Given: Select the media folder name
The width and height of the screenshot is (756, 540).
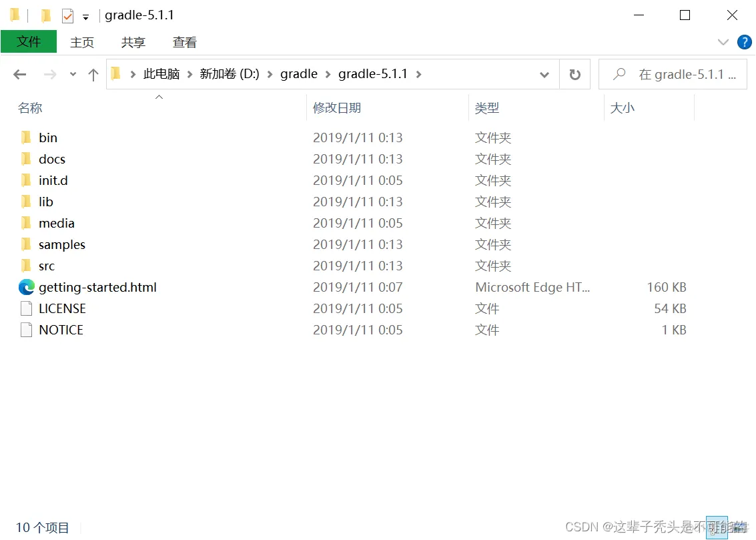Looking at the screenshot, I should coord(57,223).
